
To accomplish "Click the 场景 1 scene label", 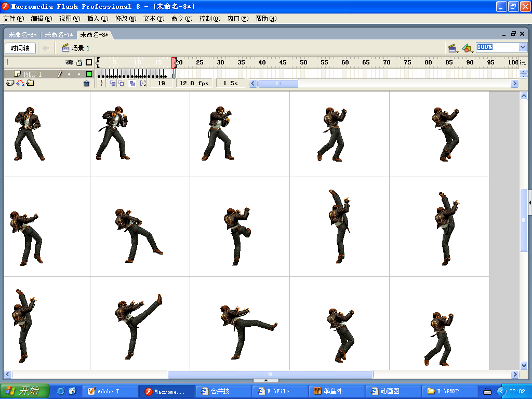I will (81, 48).
